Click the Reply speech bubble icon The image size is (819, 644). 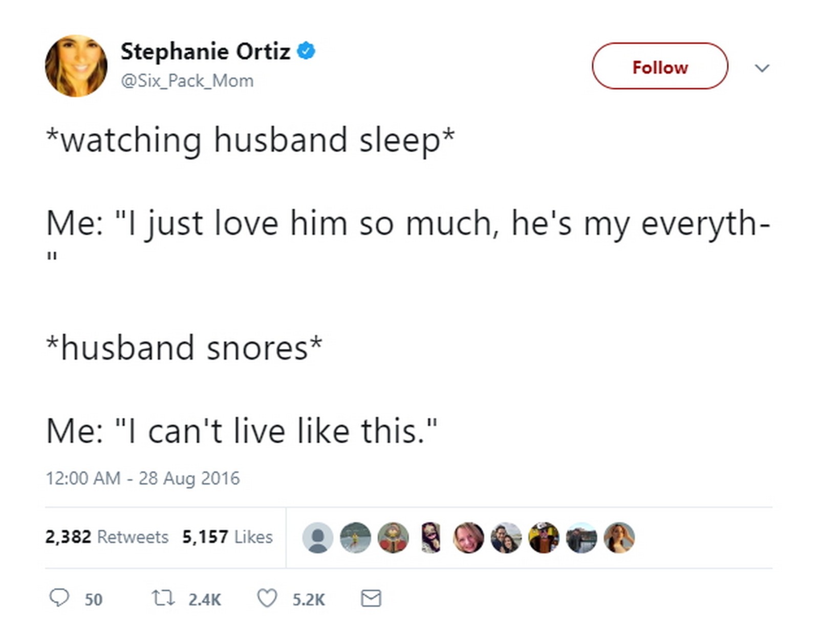point(59,597)
